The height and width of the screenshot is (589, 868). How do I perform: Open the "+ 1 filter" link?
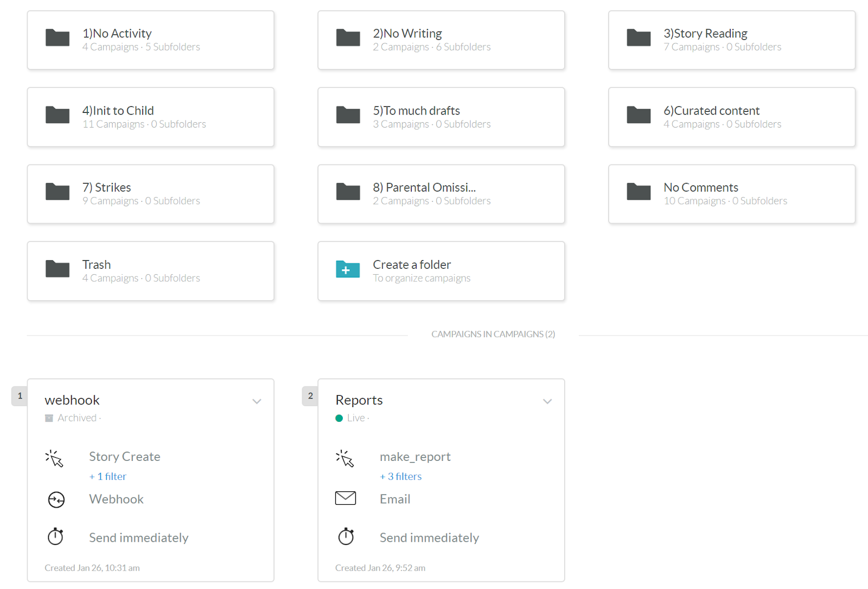(108, 476)
